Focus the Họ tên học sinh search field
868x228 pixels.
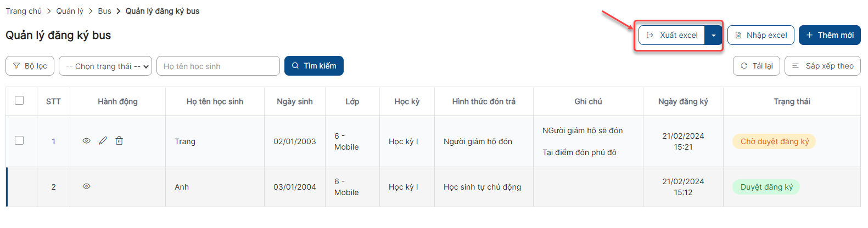(218, 66)
